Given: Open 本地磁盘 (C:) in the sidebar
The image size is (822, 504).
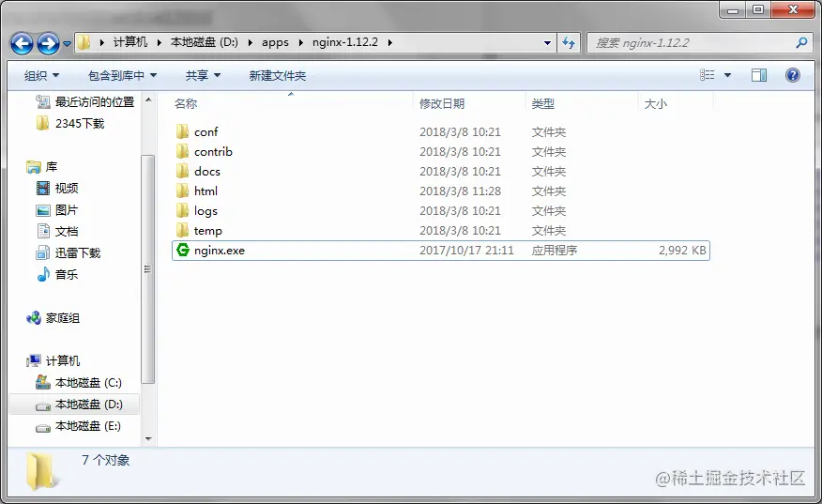Looking at the screenshot, I should 88,382.
